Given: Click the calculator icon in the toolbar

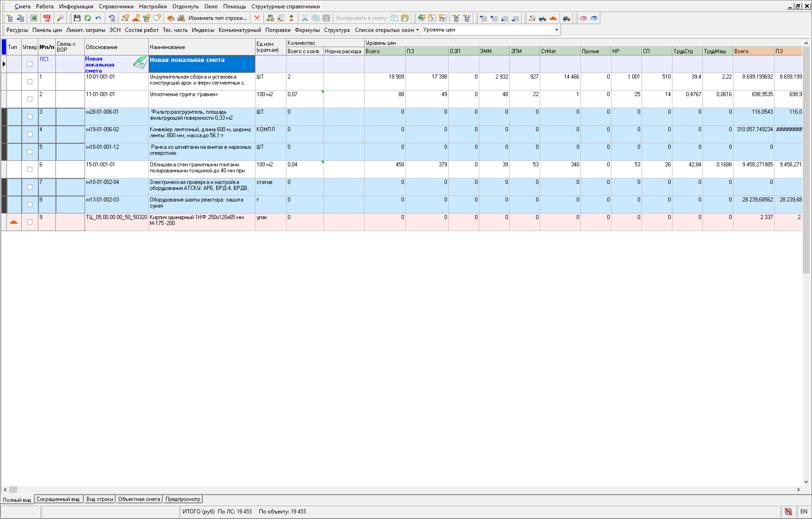Looking at the screenshot, I should [270, 18].
